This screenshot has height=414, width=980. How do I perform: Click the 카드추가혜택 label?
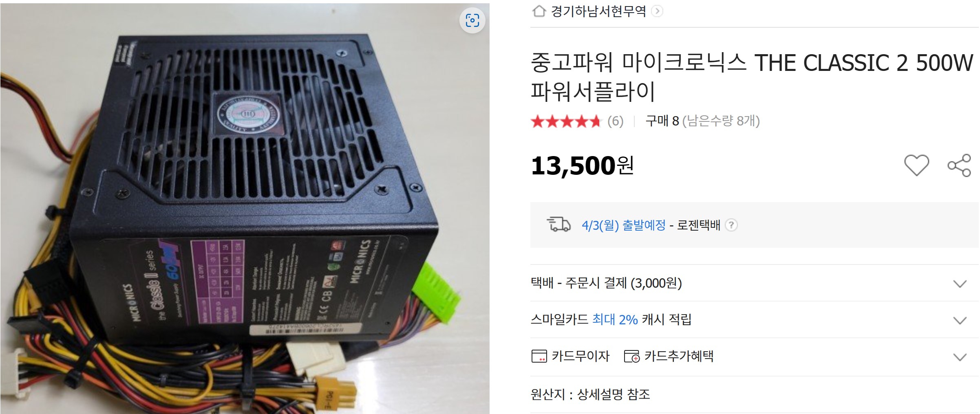pos(679,356)
